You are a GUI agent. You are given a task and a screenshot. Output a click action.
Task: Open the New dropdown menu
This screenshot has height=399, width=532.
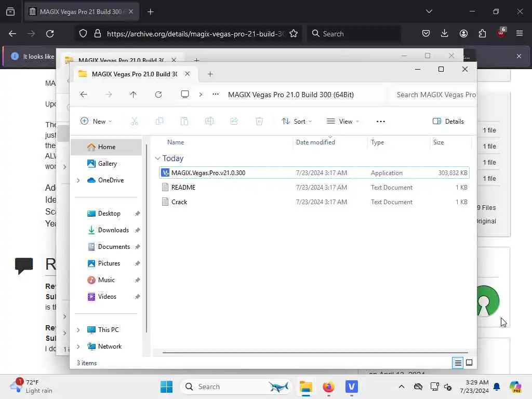point(96,121)
